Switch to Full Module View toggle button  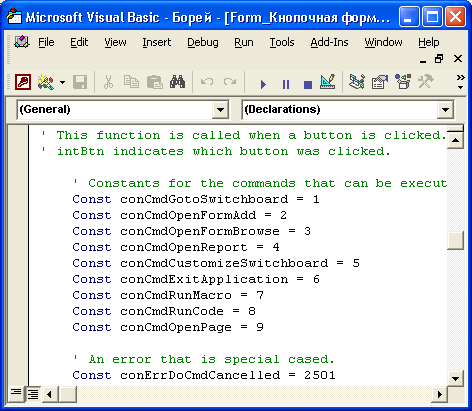point(33,395)
